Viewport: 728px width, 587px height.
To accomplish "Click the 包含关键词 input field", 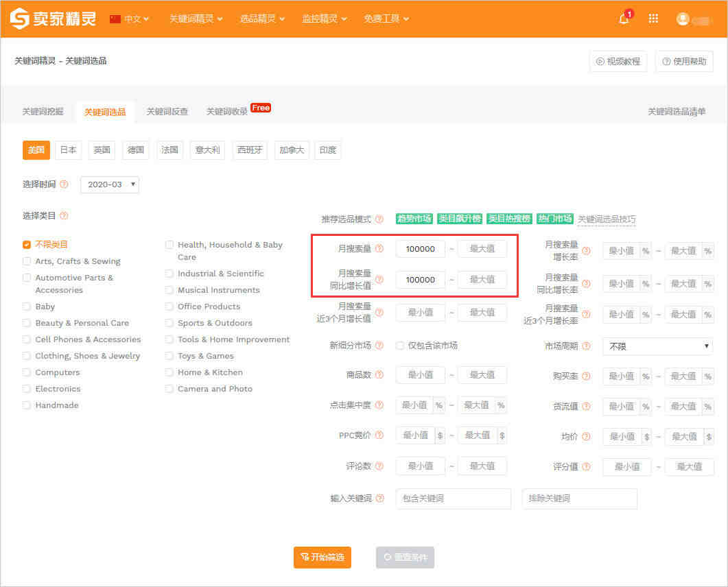I will click(453, 499).
